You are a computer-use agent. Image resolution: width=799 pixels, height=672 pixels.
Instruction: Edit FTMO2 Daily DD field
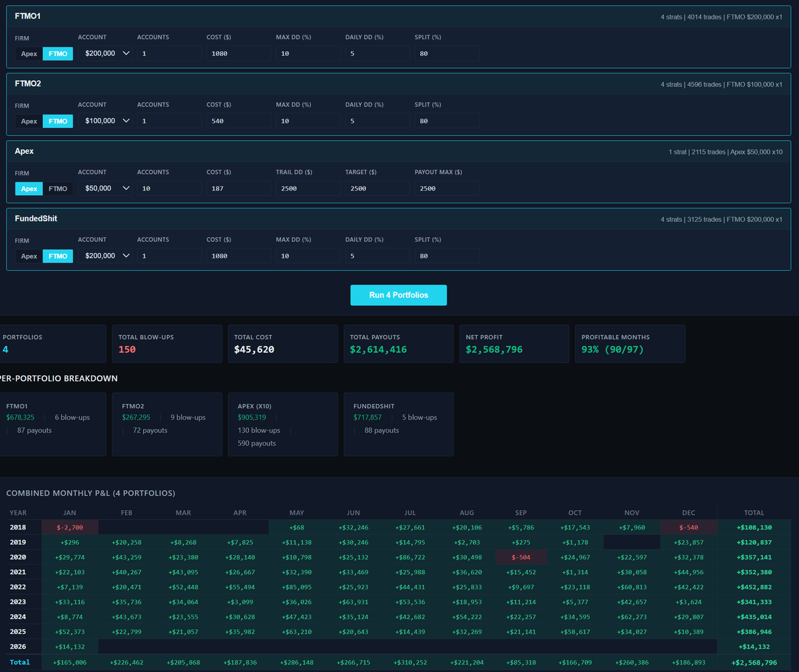pyautogui.click(x=378, y=121)
